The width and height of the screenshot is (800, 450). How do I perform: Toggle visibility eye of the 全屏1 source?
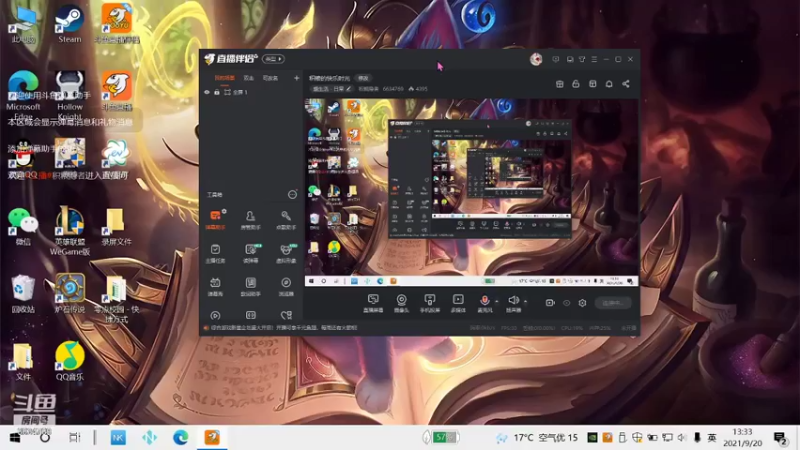pyautogui.click(x=207, y=92)
